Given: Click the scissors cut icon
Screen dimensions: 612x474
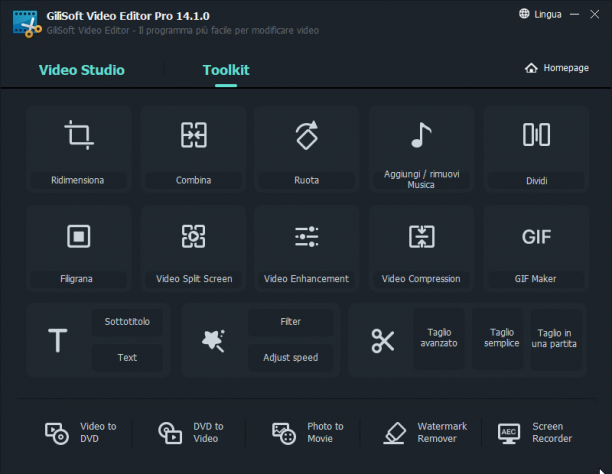Looking at the screenshot, I should [382, 341].
